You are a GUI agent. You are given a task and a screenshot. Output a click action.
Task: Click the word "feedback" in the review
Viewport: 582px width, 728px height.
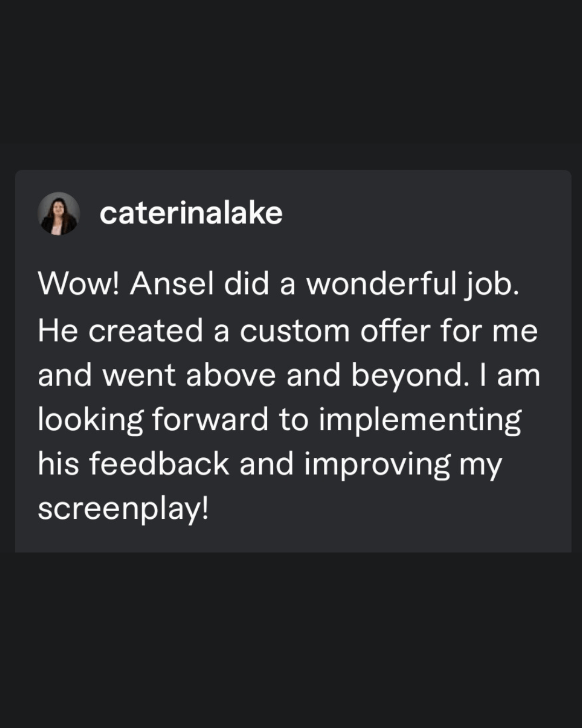pyautogui.click(x=159, y=464)
